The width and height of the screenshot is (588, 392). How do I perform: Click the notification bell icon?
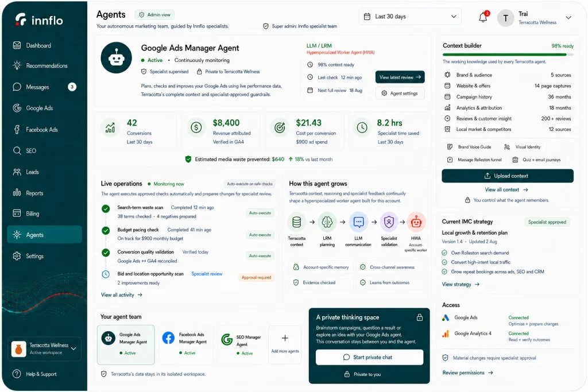click(483, 17)
